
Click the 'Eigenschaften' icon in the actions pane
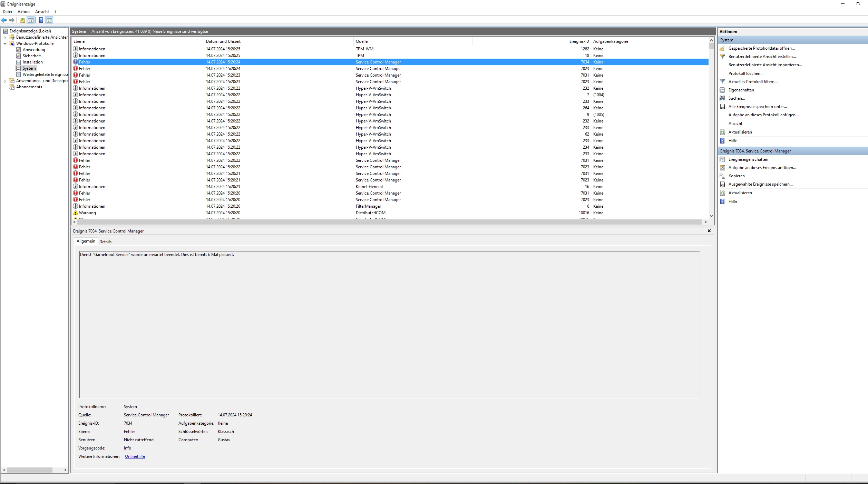click(x=722, y=90)
